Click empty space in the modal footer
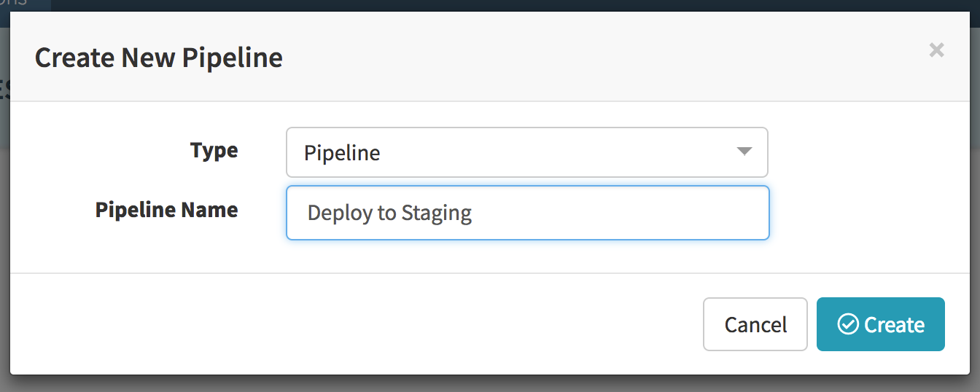This screenshot has height=392, width=980. 365,324
